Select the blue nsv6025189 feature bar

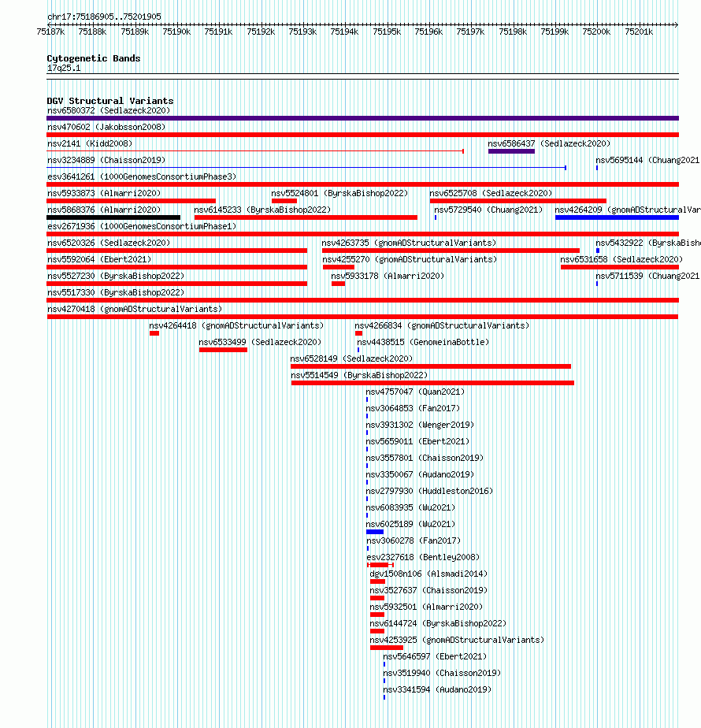[x=375, y=532]
